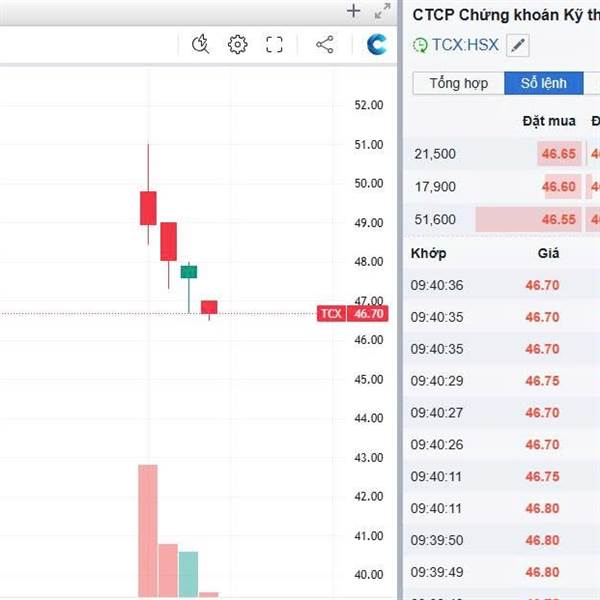Click the Đặt mua column header
This screenshot has height=600, width=600.
pos(549,121)
